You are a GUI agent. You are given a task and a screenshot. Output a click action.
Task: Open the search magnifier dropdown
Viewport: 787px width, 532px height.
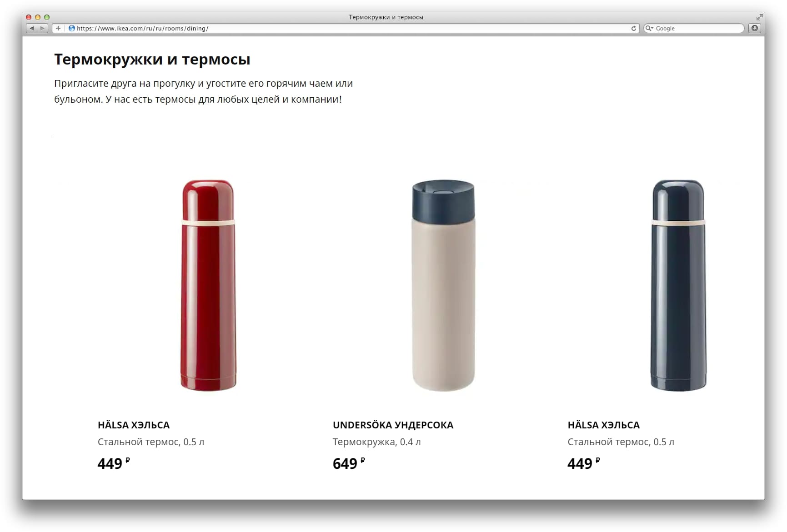tap(649, 28)
